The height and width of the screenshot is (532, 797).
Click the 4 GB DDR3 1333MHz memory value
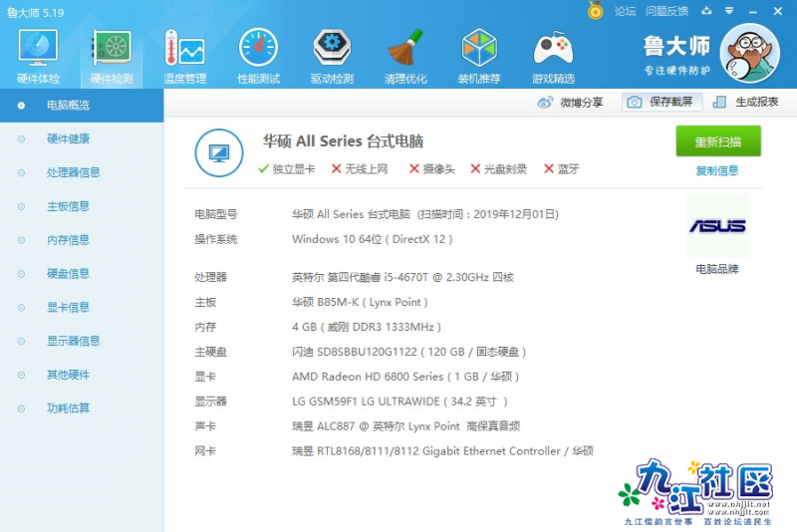pos(367,327)
